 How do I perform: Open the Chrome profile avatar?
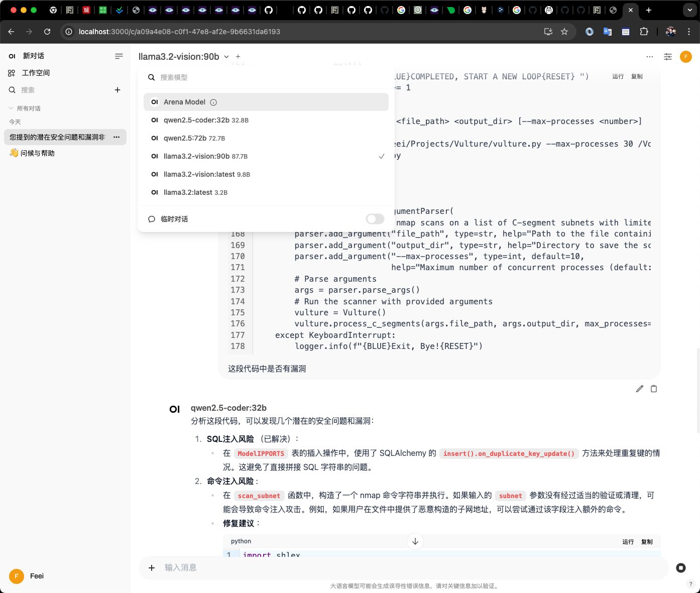click(x=671, y=32)
